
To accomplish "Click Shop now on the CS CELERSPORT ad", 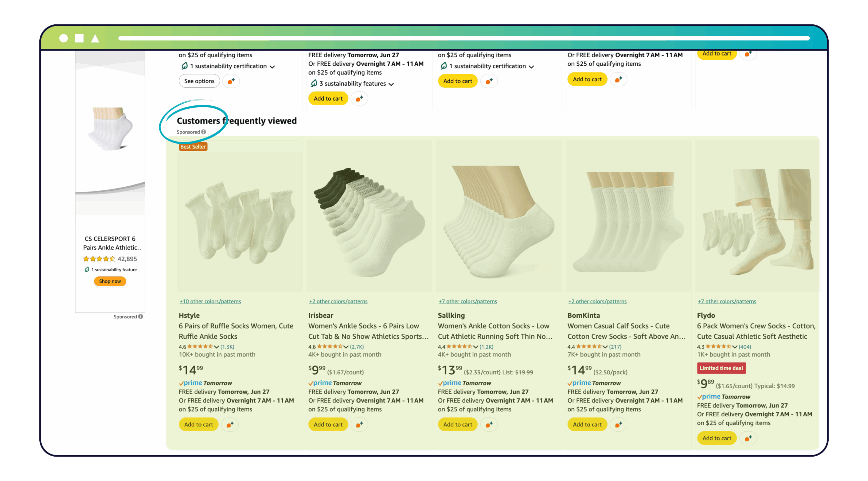I will tap(110, 281).
